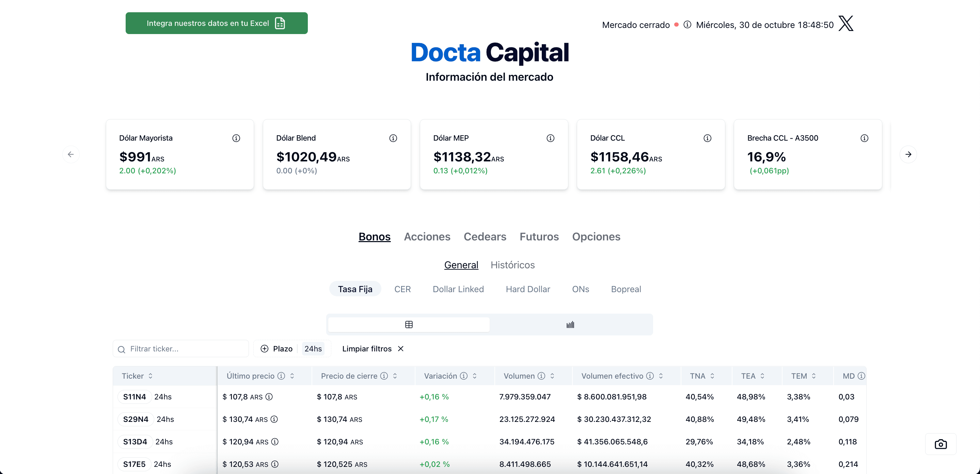The image size is (980, 474).
Task: Open the X (Twitter) profile icon
Action: (846, 23)
